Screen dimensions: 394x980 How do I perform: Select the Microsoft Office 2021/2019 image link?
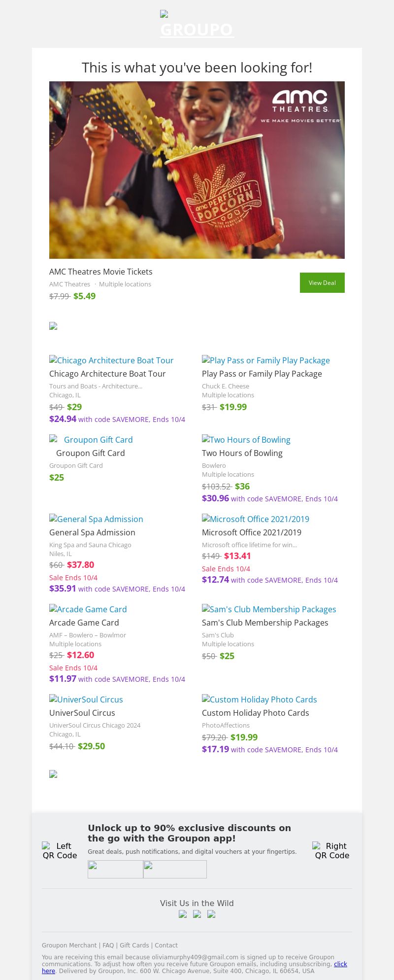click(256, 519)
